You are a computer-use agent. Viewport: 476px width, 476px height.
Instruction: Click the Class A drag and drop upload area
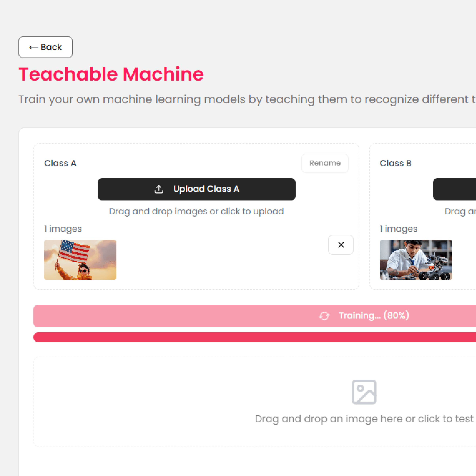pos(196,211)
